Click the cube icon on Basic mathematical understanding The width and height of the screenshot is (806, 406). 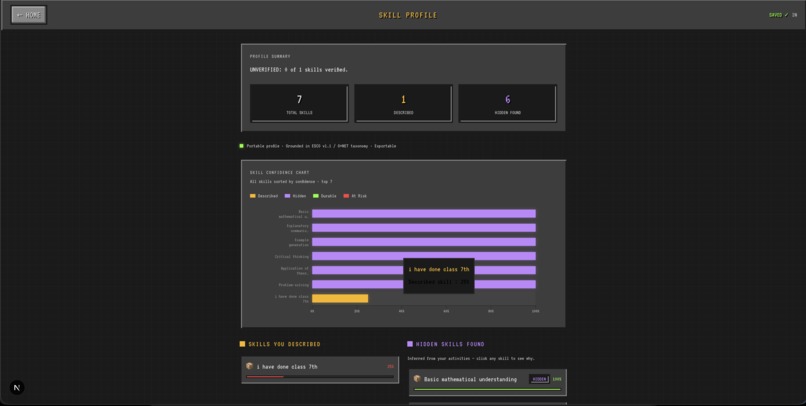coord(417,379)
